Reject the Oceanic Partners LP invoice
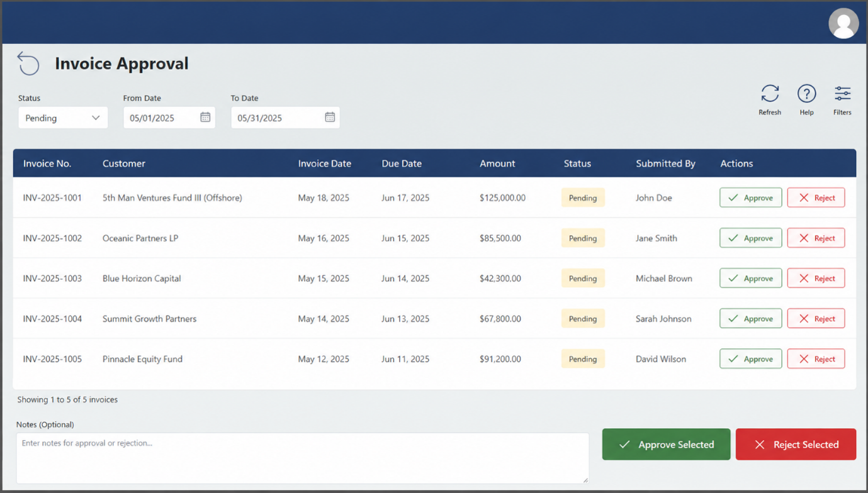The height and width of the screenshot is (493, 868). [816, 238]
